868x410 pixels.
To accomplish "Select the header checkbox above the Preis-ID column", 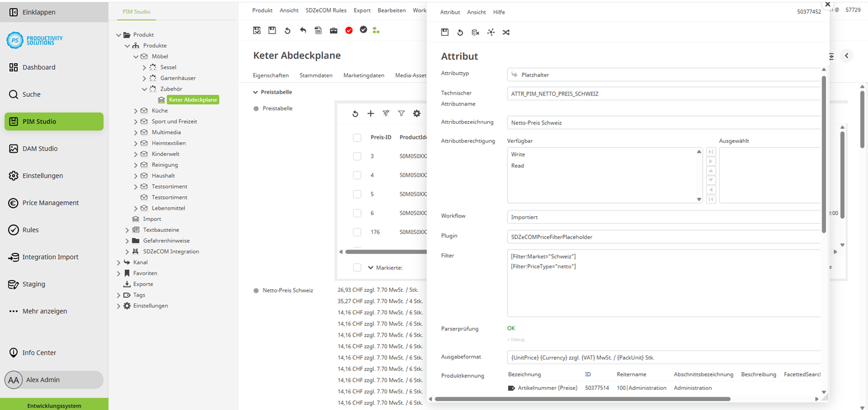I will [x=356, y=136].
